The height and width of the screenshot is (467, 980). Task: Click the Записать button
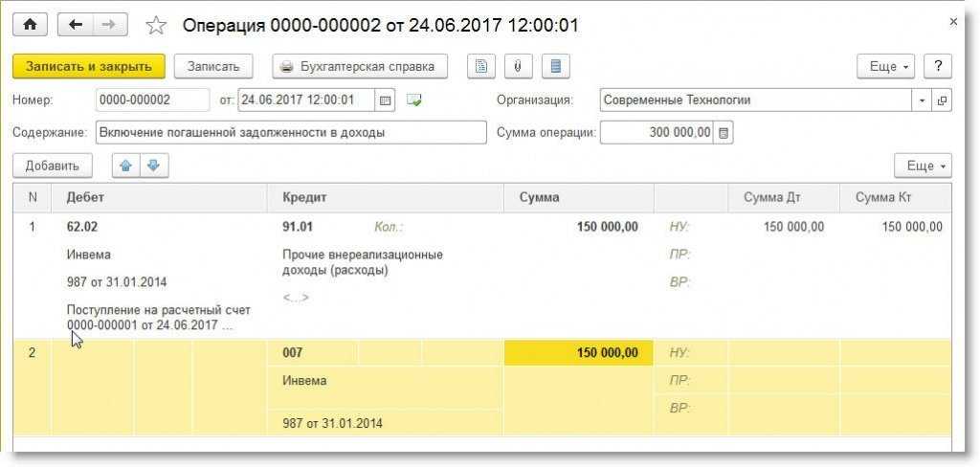[213, 66]
